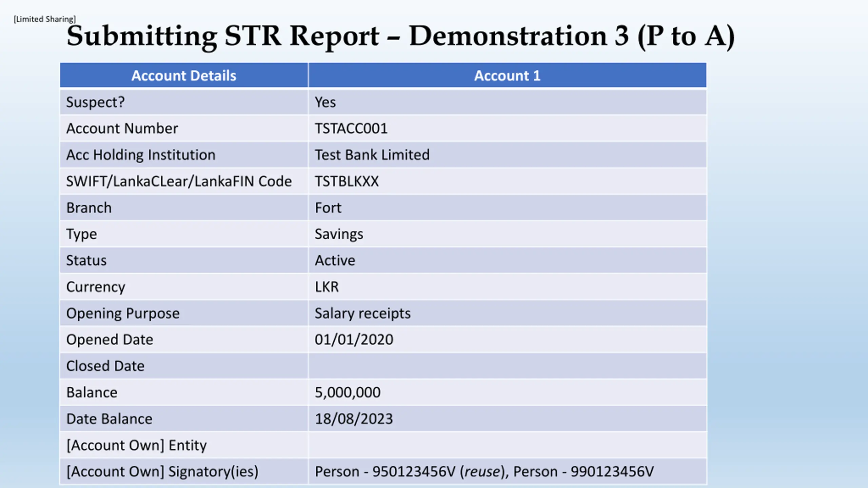Select the 'Account 1' column header
The width and height of the screenshot is (868, 488).
click(507, 75)
